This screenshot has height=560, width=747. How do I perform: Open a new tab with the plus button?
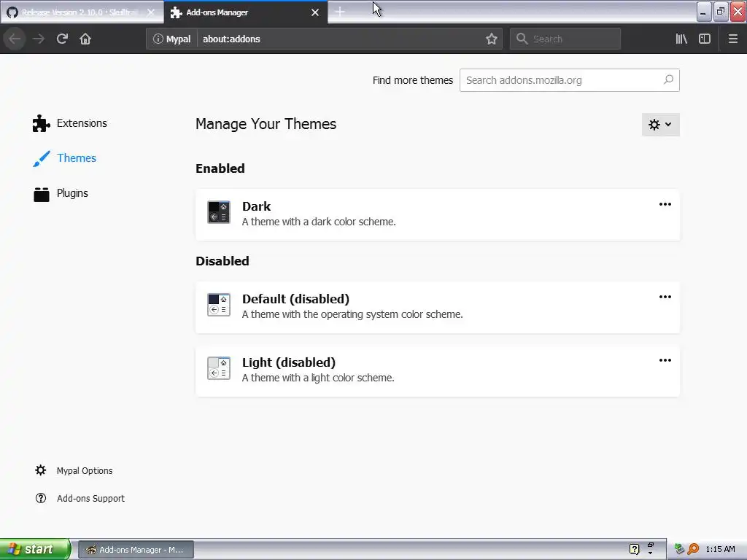(x=340, y=12)
